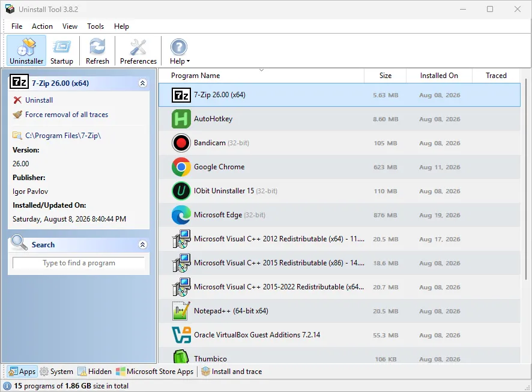Click the status bar info icon

pos(7,386)
